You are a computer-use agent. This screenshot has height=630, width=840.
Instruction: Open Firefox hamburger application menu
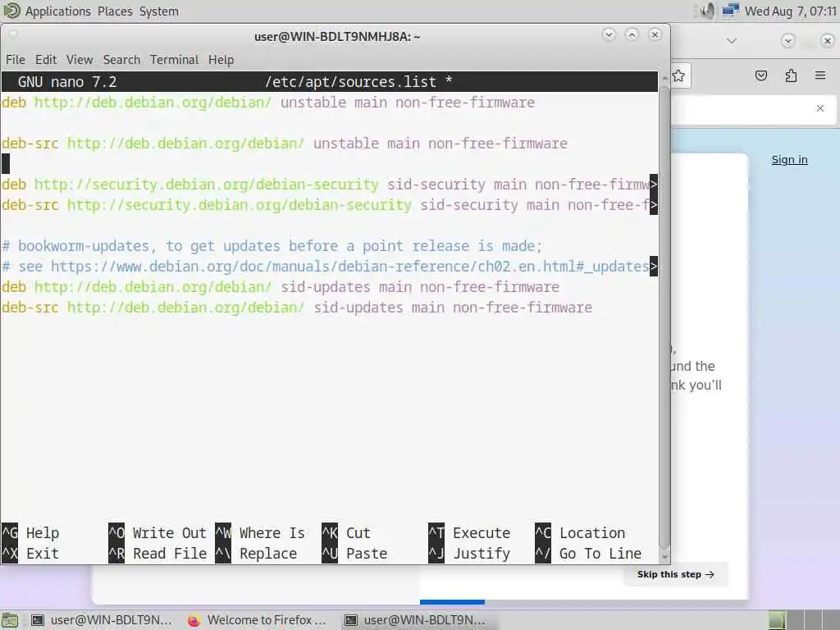coord(820,75)
